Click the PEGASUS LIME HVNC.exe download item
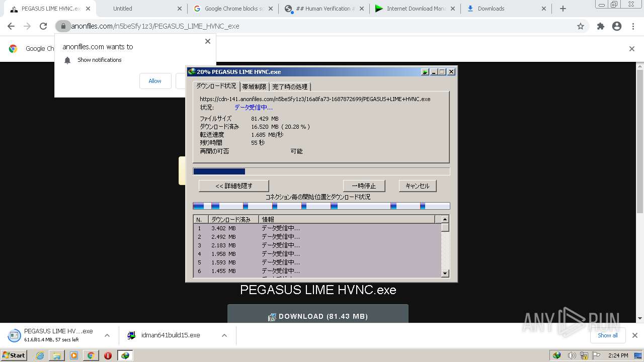644x362 pixels. coord(51,335)
